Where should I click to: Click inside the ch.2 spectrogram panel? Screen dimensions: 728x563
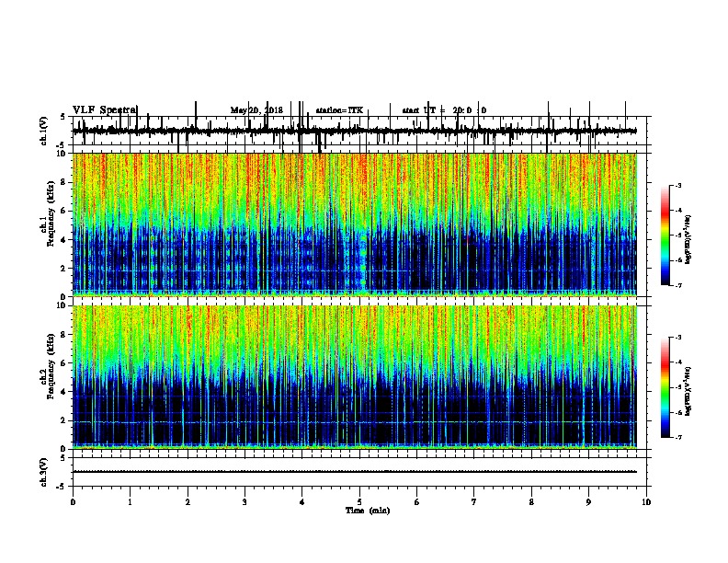tap(355, 377)
